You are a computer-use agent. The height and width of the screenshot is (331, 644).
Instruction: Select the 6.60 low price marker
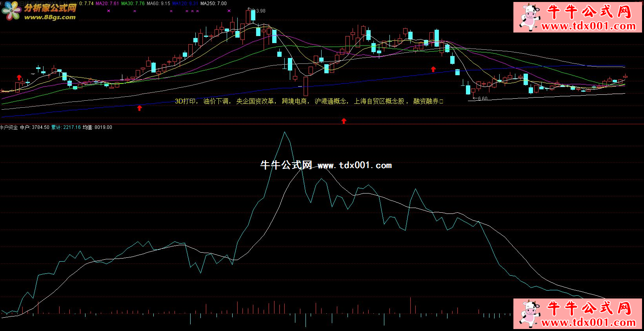(x=482, y=99)
